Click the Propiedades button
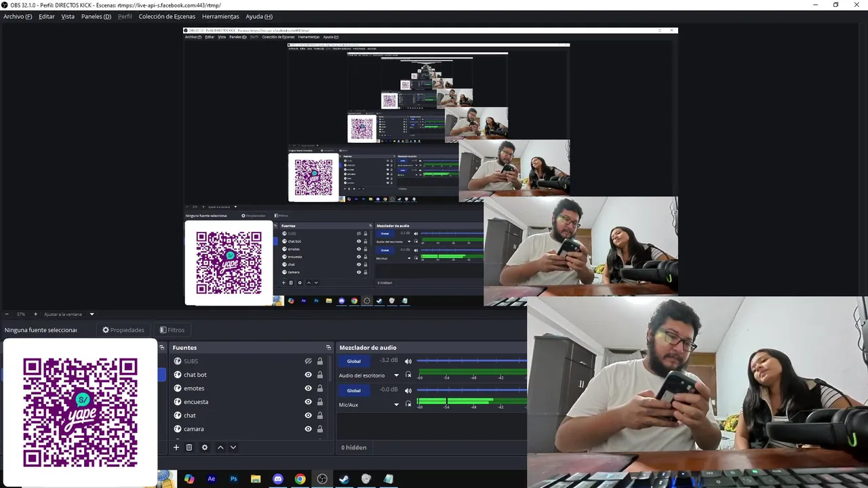 (x=123, y=330)
